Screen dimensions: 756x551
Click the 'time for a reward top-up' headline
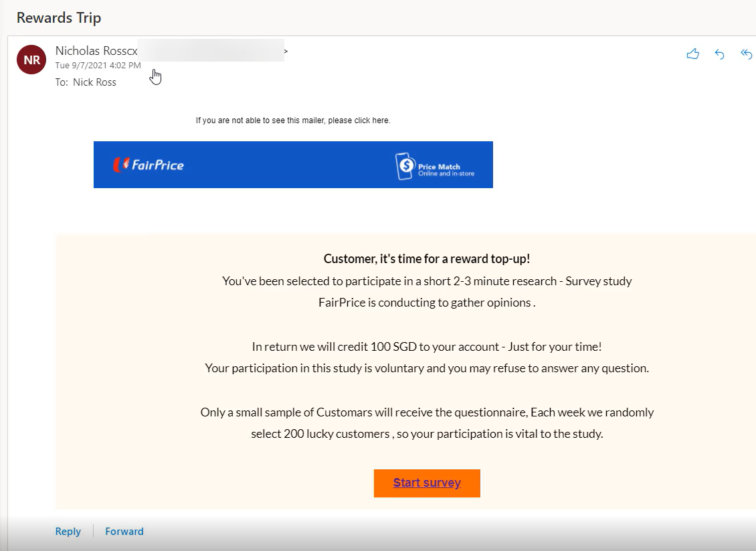[x=427, y=258]
